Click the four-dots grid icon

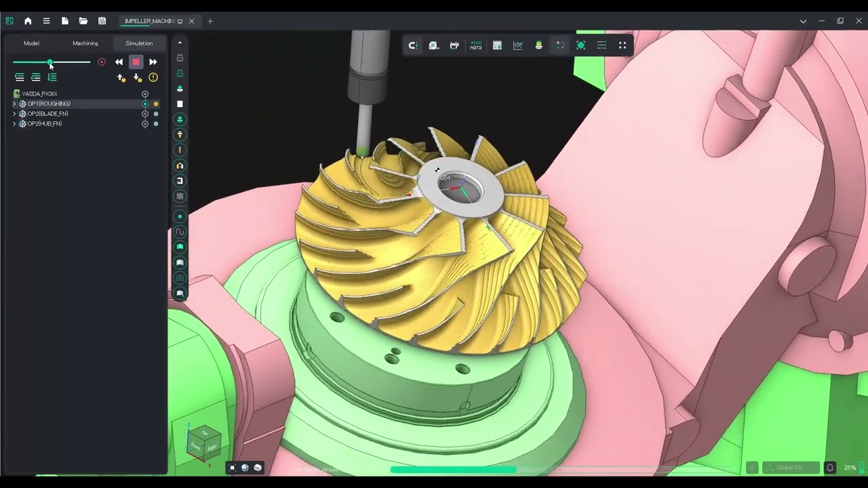(x=623, y=45)
